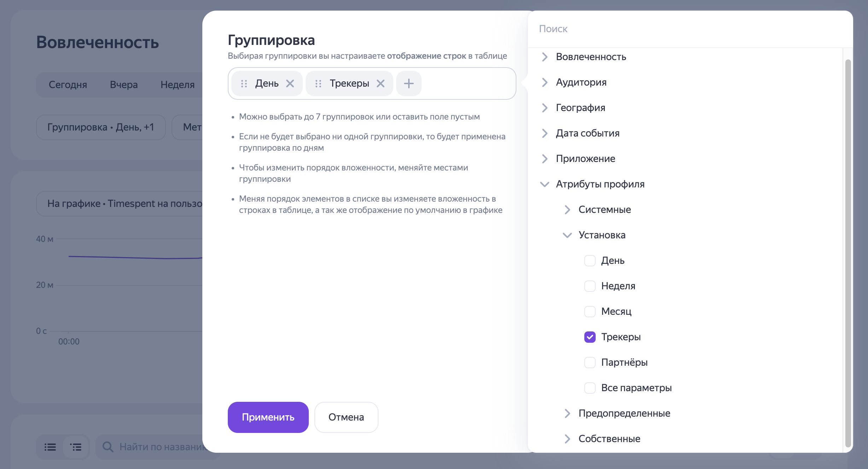Open the На графике Timespent selector
The image size is (868, 469).
(x=120, y=204)
